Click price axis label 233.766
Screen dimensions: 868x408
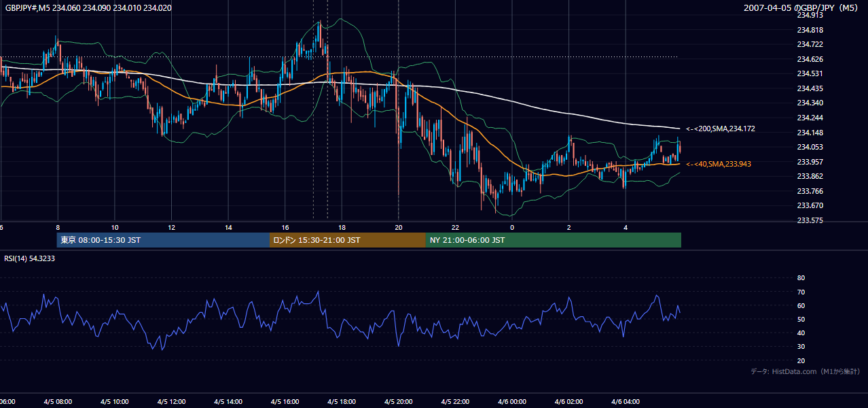pyautogui.click(x=810, y=191)
